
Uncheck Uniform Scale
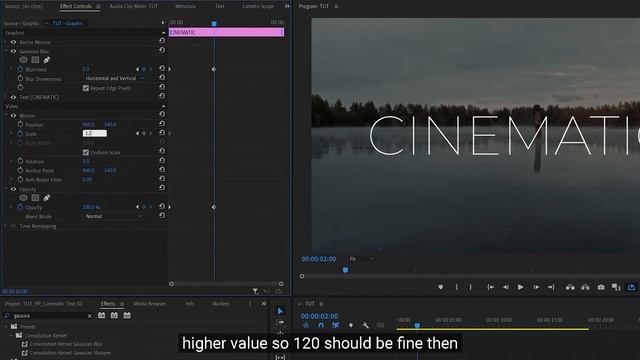86,152
